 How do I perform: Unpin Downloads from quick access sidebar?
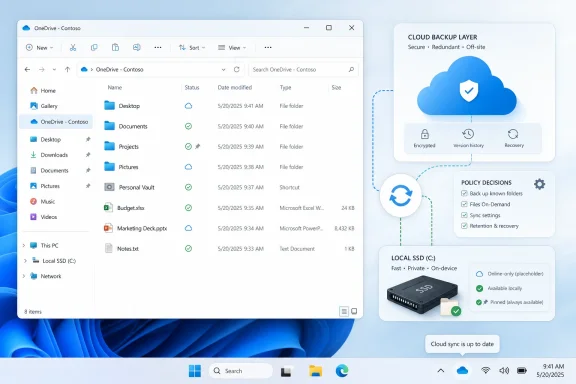coord(88,155)
